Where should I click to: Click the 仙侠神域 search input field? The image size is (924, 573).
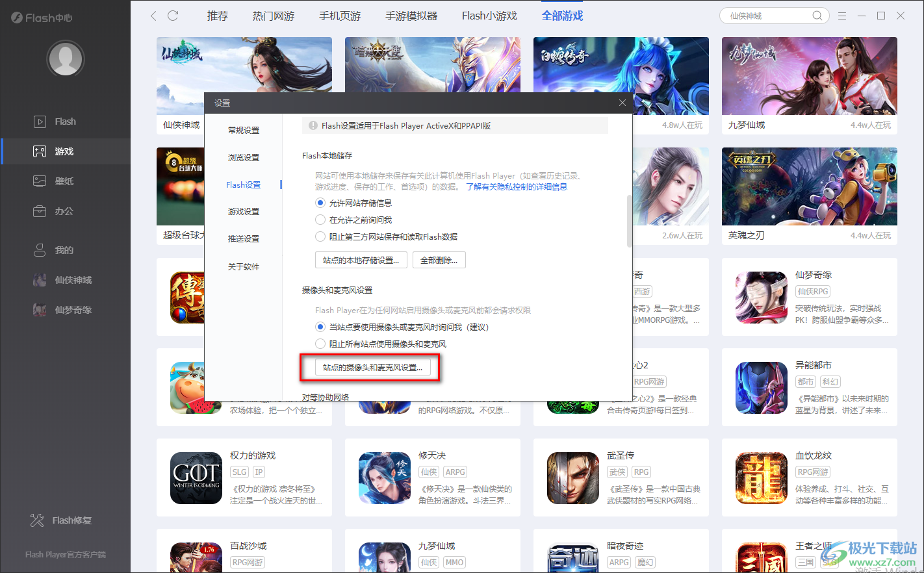click(769, 16)
